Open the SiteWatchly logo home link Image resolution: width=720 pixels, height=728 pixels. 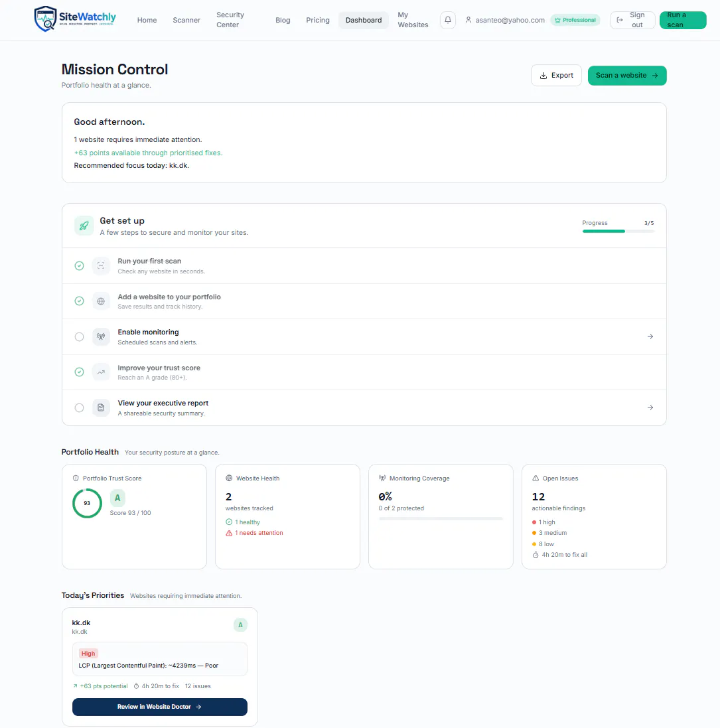(75, 19)
